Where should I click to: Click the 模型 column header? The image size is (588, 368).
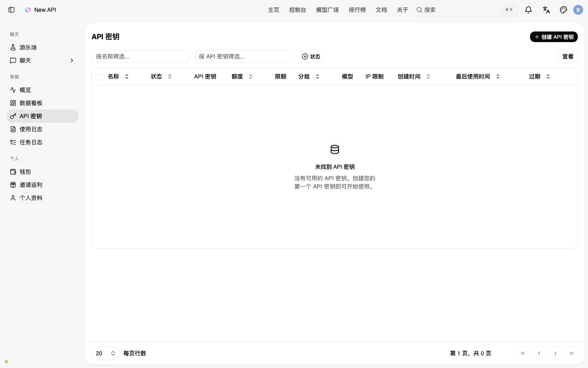coord(347,76)
